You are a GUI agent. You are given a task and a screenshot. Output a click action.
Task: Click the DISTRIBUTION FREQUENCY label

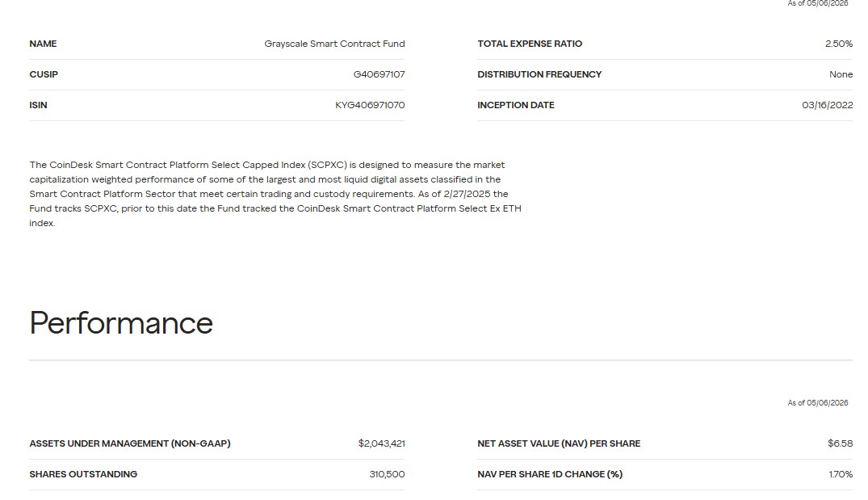click(539, 74)
